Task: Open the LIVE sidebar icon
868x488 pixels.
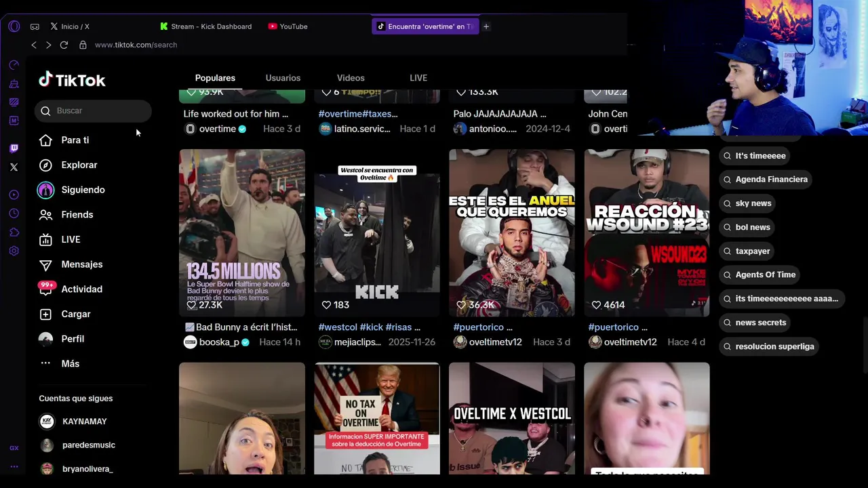Action: (x=45, y=240)
